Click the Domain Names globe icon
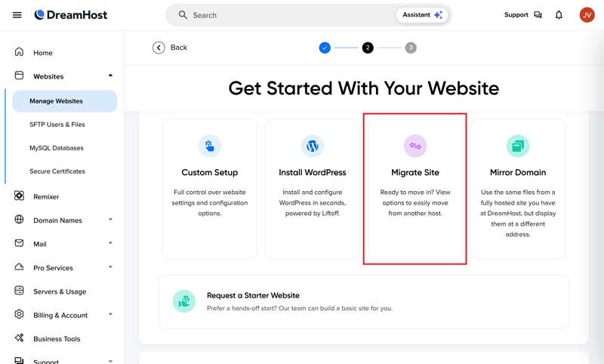The image size is (604, 364). click(19, 220)
